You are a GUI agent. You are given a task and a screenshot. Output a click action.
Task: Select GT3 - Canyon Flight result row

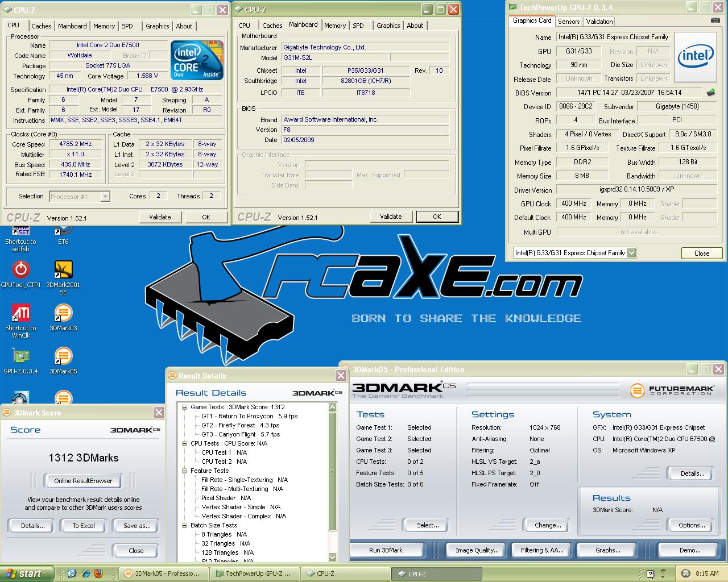click(x=241, y=434)
